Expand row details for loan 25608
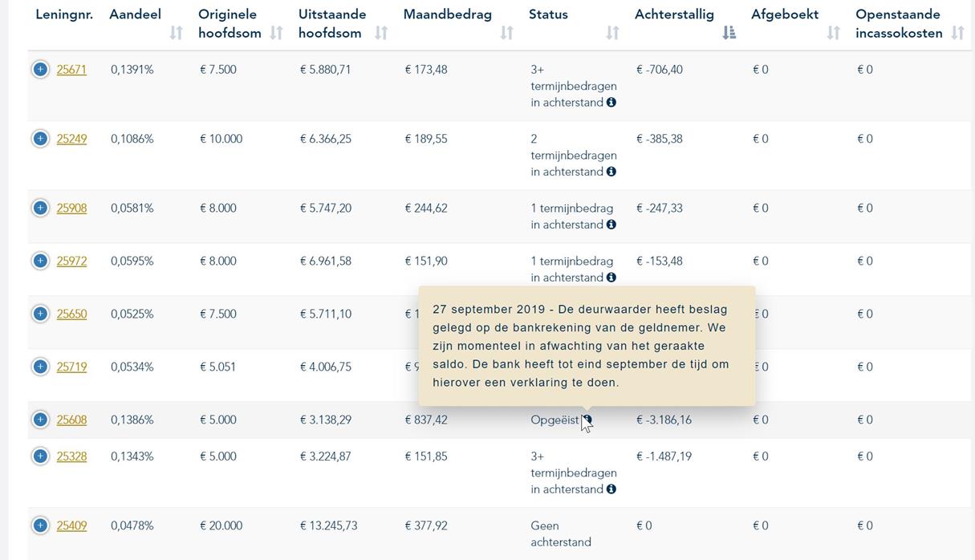Screen dimensions: 975x560 [x=40, y=420]
